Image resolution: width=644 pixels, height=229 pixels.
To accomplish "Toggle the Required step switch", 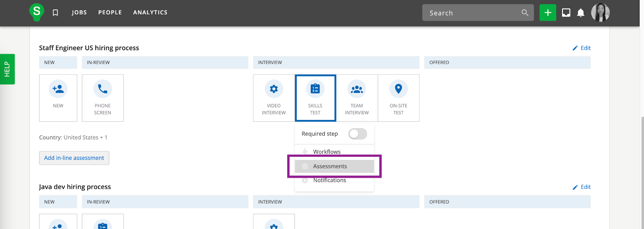I will (357, 134).
